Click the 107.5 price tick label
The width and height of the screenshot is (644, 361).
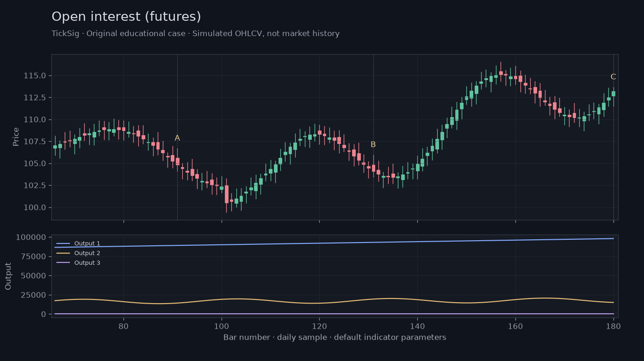(x=35, y=142)
